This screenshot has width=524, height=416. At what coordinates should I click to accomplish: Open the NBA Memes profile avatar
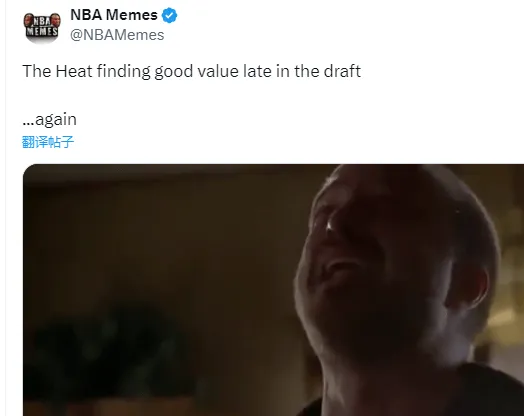pos(42,27)
